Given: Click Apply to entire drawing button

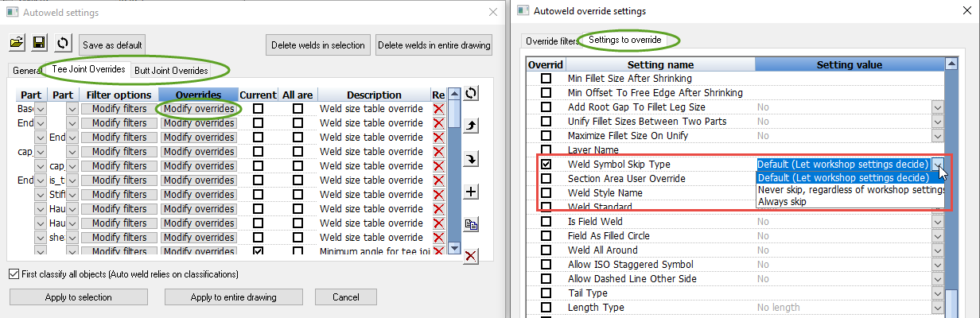Looking at the screenshot, I should tap(233, 297).
